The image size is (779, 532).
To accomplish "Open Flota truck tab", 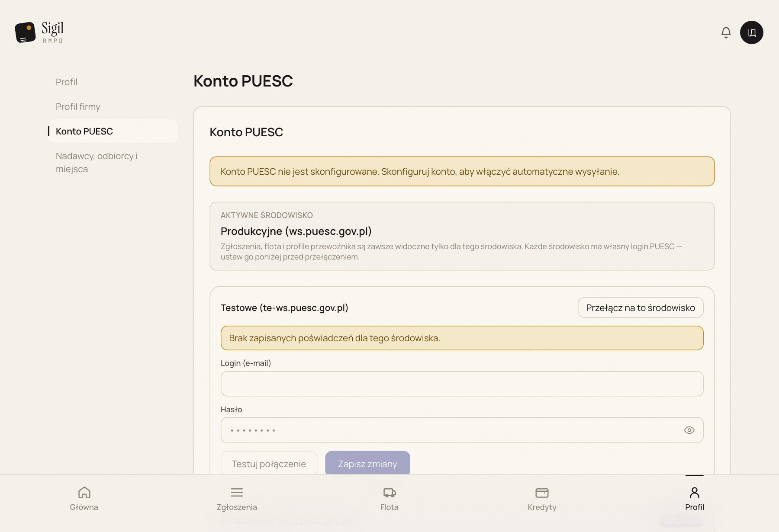I will click(x=389, y=499).
